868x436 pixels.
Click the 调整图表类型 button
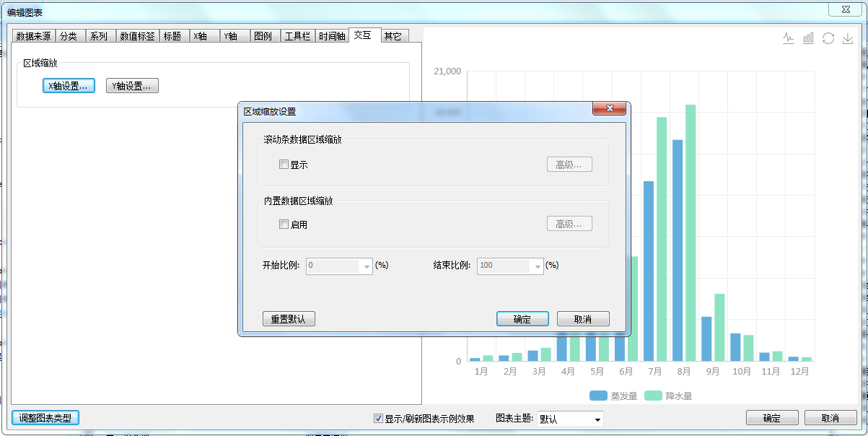[45, 418]
